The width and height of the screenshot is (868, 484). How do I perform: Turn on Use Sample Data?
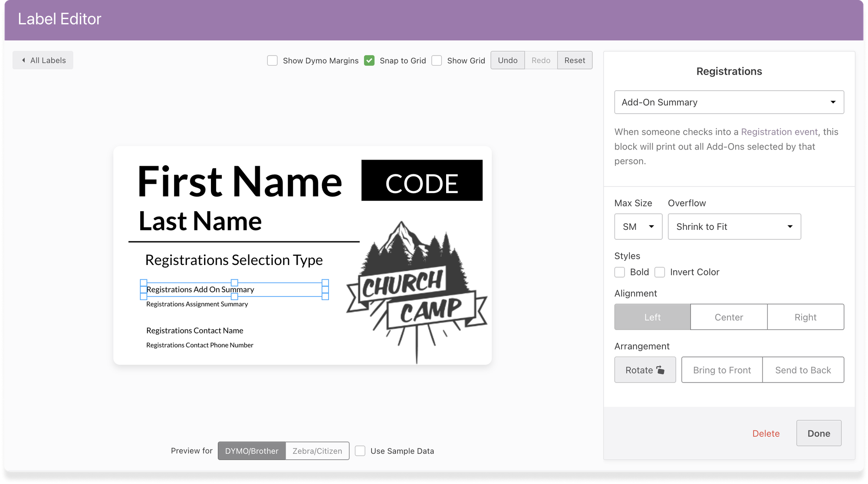pyautogui.click(x=360, y=451)
